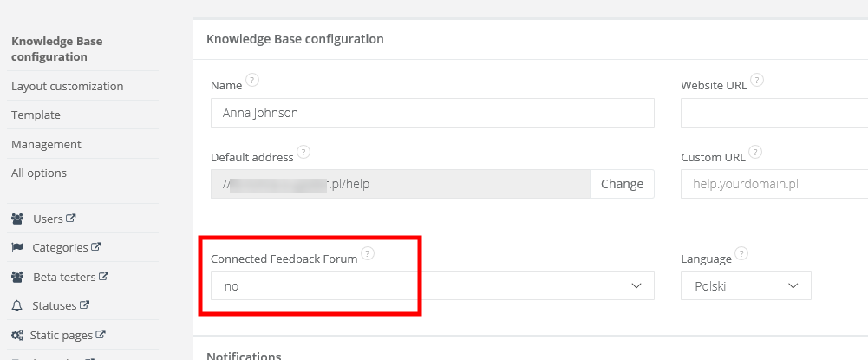The width and height of the screenshot is (868, 360).
Task: Select Template in the sidebar menu
Action: pos(36,115)
